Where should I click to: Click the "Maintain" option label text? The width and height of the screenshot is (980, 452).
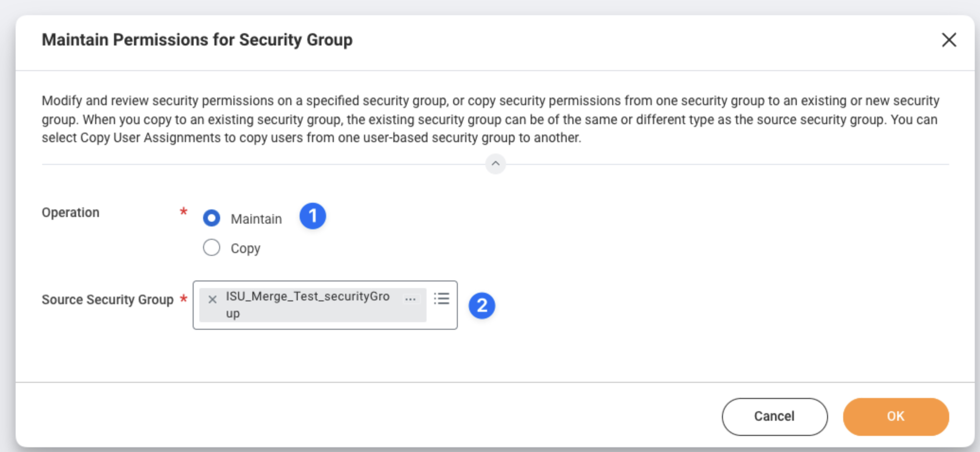tap(256, 219)
